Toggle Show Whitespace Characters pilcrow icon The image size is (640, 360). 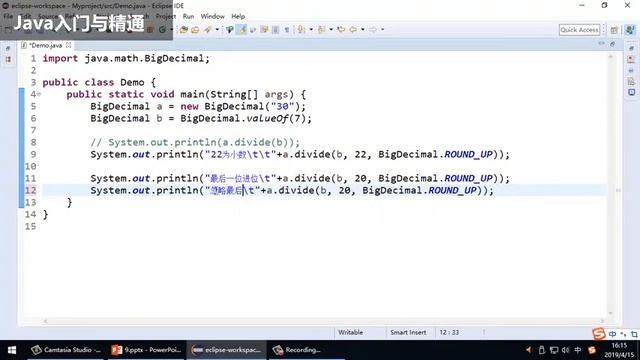point(287,29)
